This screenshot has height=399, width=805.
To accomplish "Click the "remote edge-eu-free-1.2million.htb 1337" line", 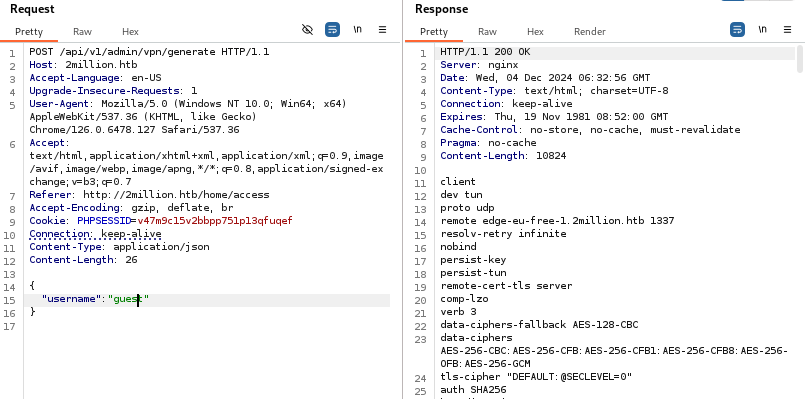I will tap(558, 221).
